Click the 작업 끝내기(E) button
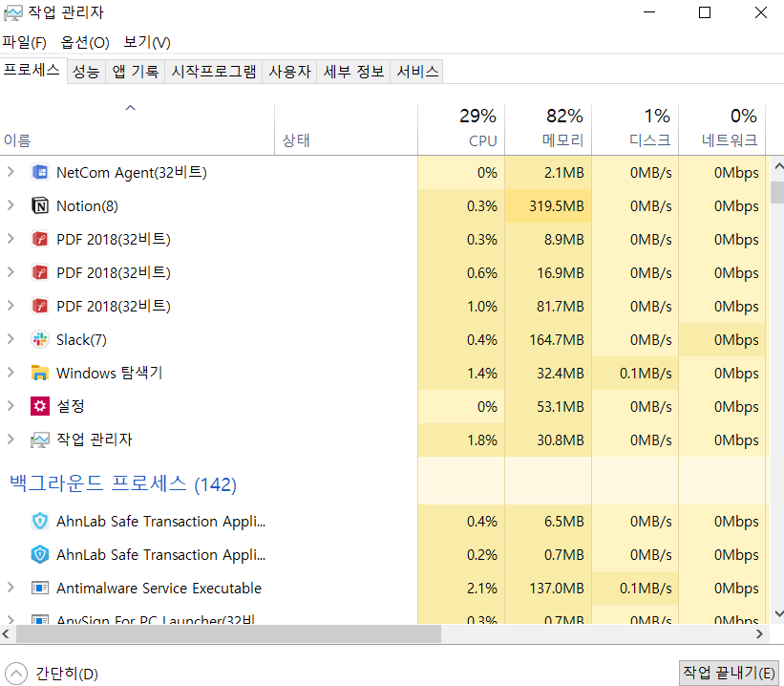 point(729,672)
